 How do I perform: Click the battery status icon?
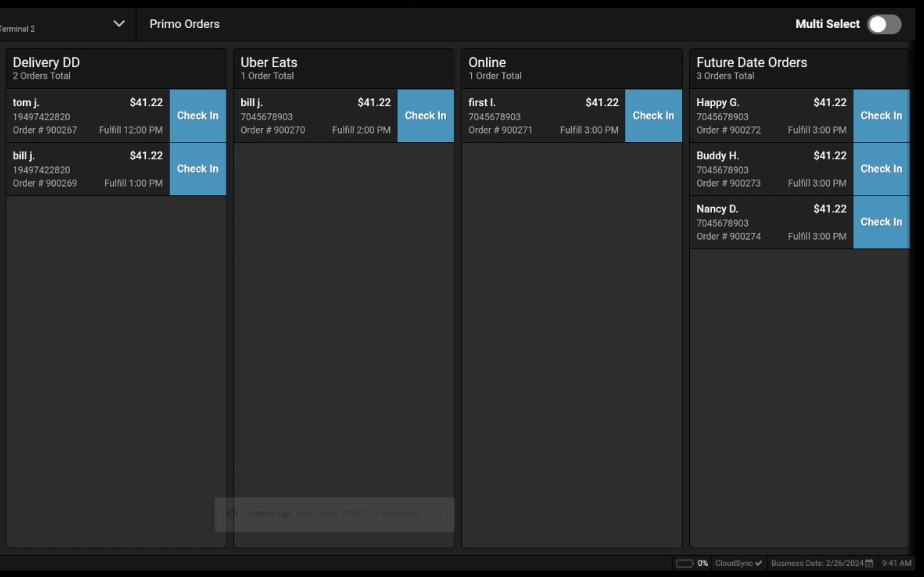click(x=684, y=563)
